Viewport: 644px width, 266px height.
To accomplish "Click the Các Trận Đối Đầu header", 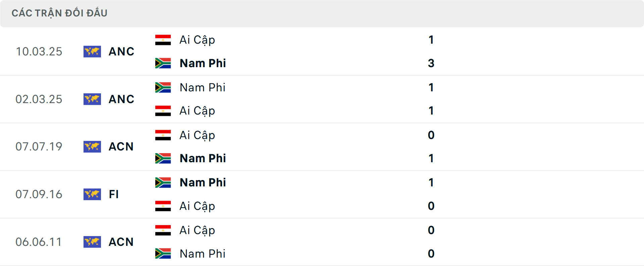I will coord(59,13).
